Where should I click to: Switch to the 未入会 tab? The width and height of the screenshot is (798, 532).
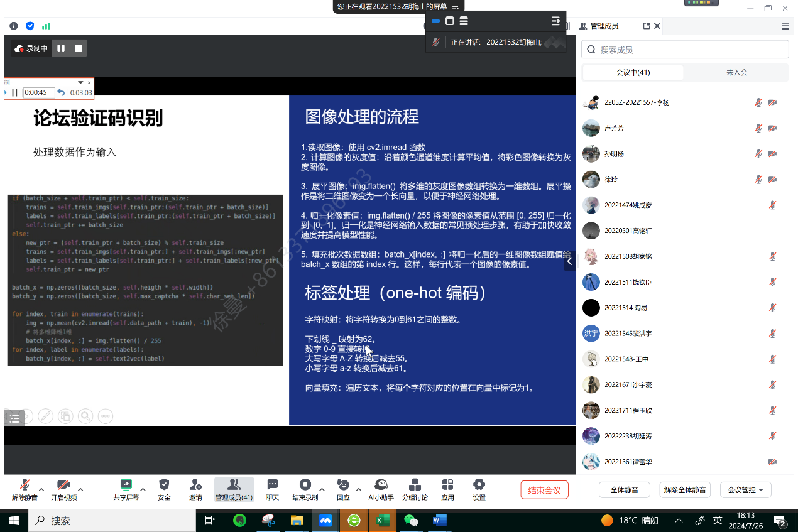[736, 73]
